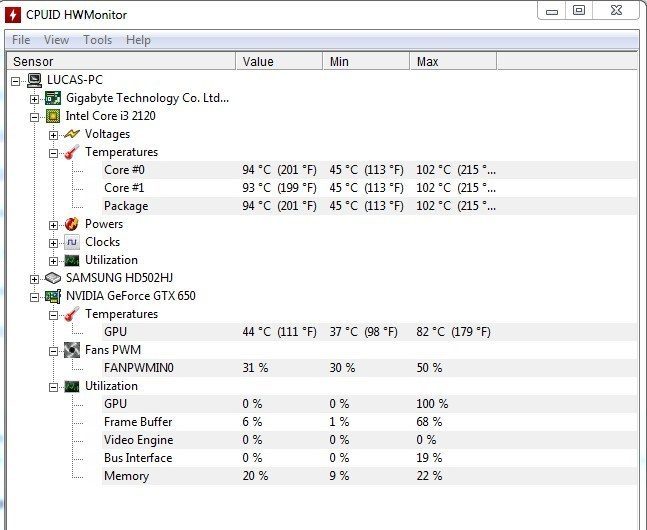This screenshot has width=647, height=530.
Task: Click the CPU Utilization graph icon
Action: tap(72, 260)
